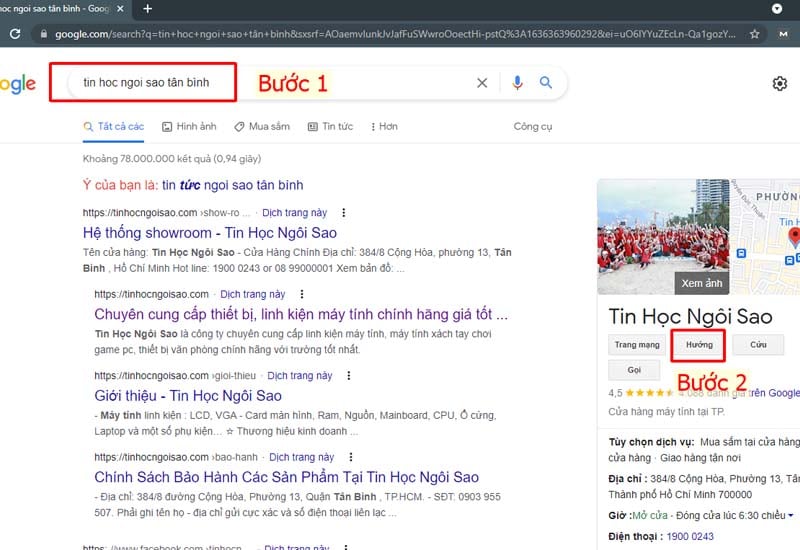The height and width of the screenshot is (550, 800).
Task: Click URL text tinhocngoisao.com ›gioi-thieu
Action: click(x=175, y=376)
